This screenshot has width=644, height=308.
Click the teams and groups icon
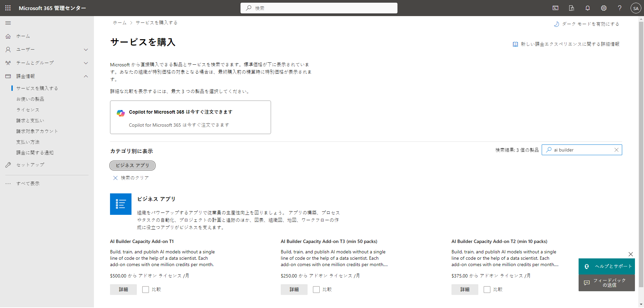coord(8,63)
